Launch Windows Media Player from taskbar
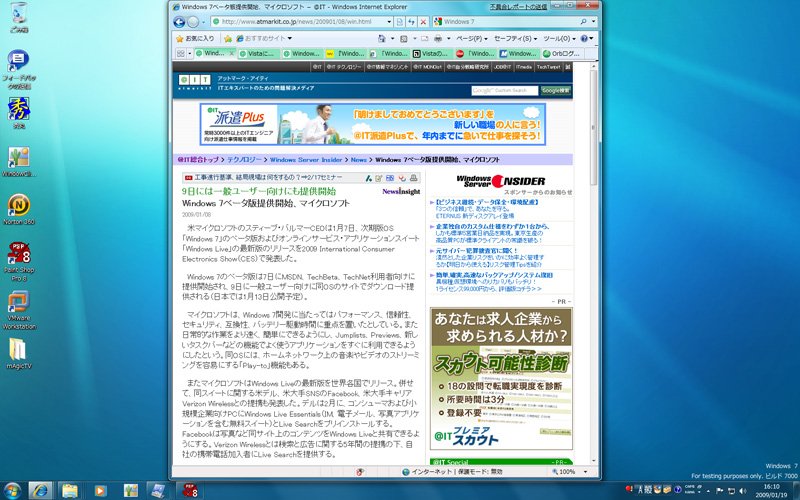 point(100,491)
